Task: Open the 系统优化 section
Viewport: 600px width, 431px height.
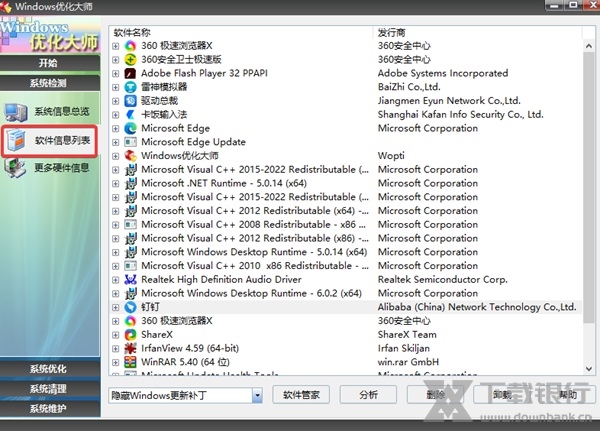Action: click(x=50, y=369)
